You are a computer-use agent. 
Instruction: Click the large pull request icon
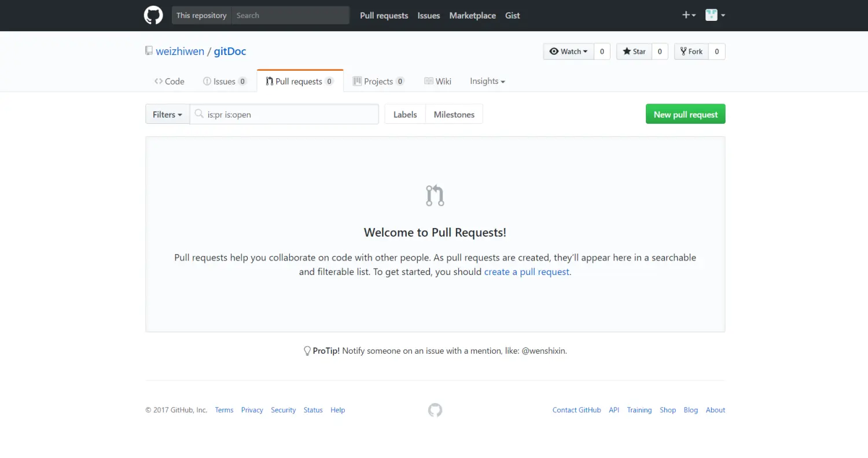point(435,196)
